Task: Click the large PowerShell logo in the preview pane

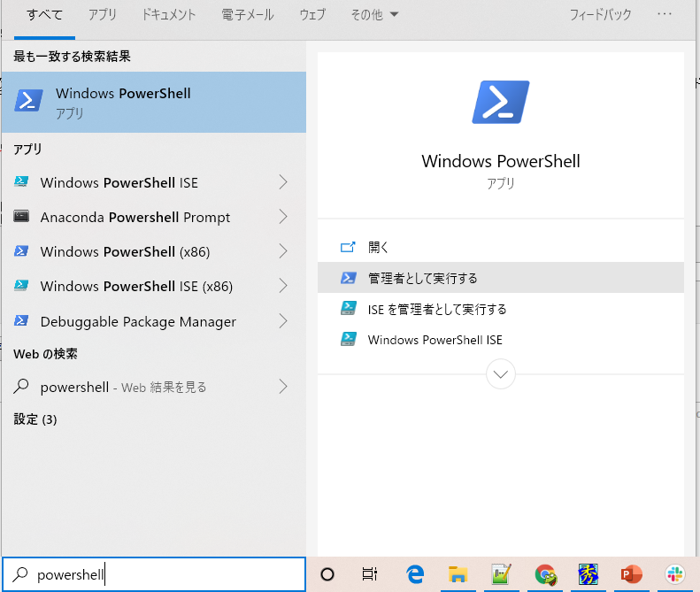Action: (x=501, y=103)
